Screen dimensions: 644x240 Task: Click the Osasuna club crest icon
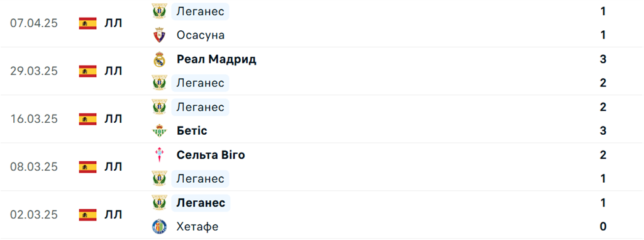point(159,35)
